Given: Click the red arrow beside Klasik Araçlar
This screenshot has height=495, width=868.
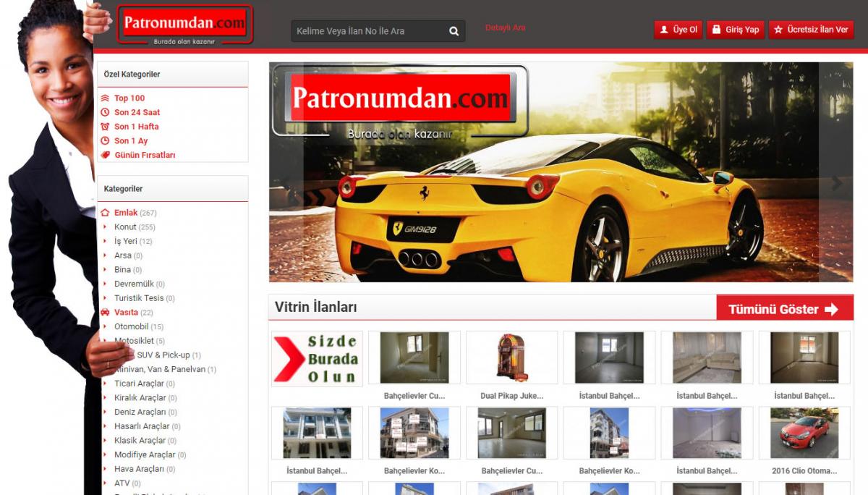Looking at the screenshot, I should [106, 441].
